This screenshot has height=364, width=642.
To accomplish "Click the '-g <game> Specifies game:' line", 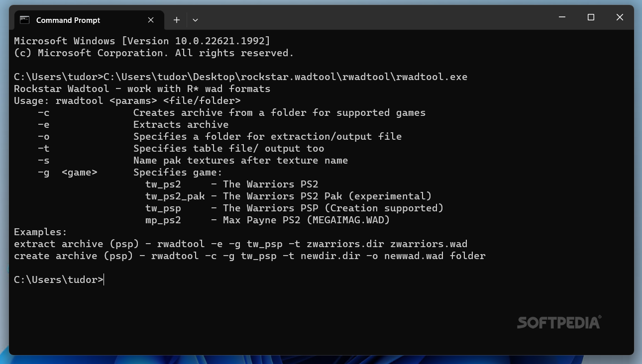I will 130,172.
